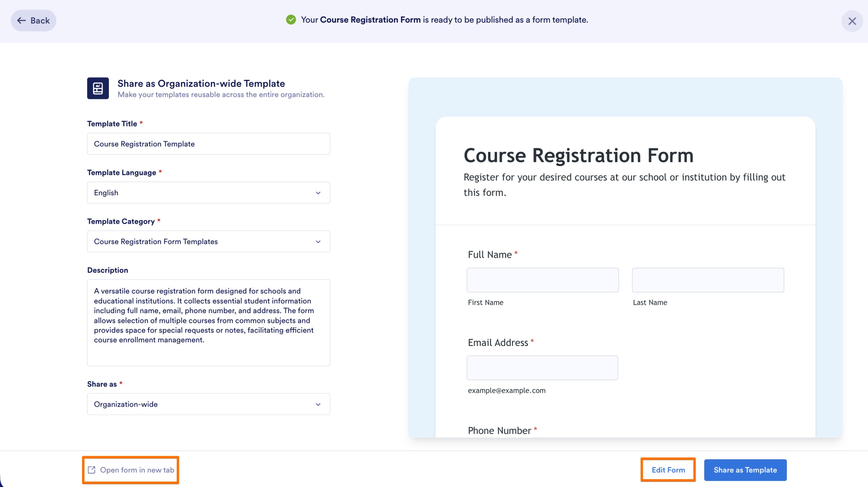868x487 pixels.
Task: Click the Edit Form button
Action: click(668, 470)
